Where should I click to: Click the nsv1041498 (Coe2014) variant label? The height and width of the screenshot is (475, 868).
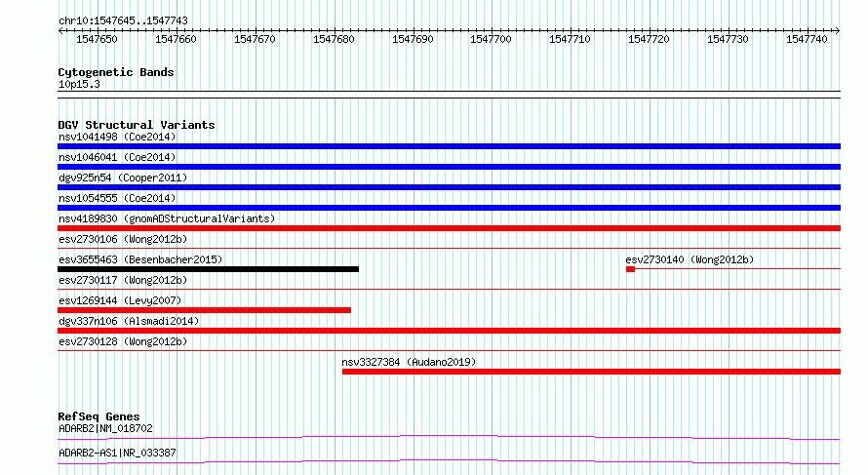[x=117, y=137]
